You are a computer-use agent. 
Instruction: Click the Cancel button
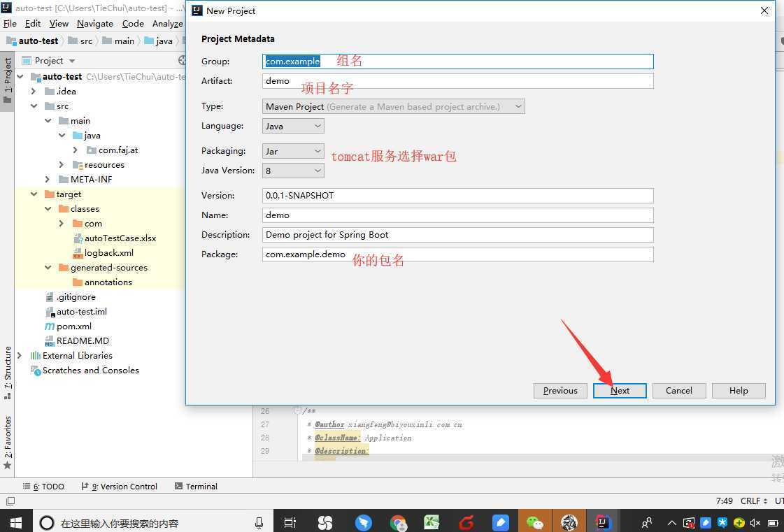pyautogui.click(x=679, y=391)
